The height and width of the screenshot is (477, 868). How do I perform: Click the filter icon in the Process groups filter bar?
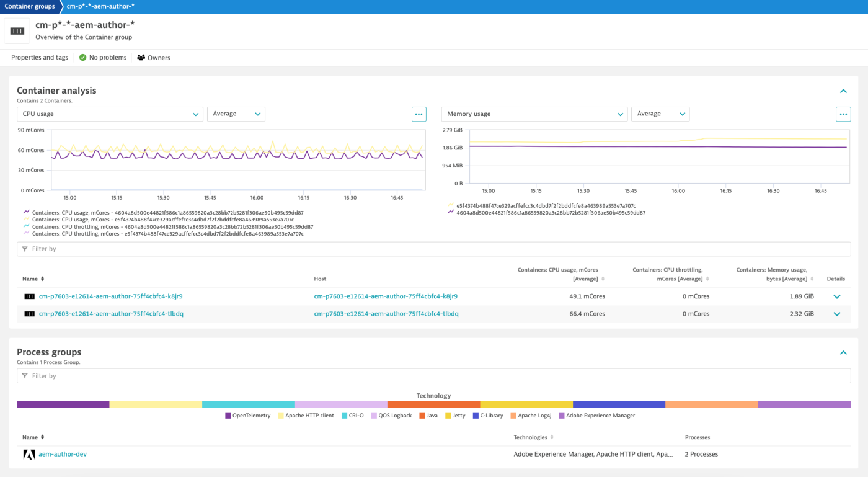pos(24,375)
